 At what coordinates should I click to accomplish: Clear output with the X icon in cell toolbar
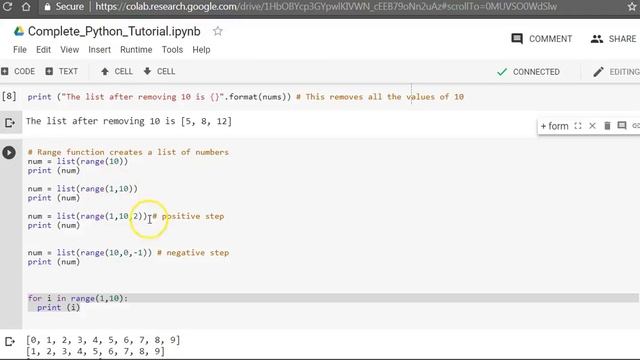(592, 126)
